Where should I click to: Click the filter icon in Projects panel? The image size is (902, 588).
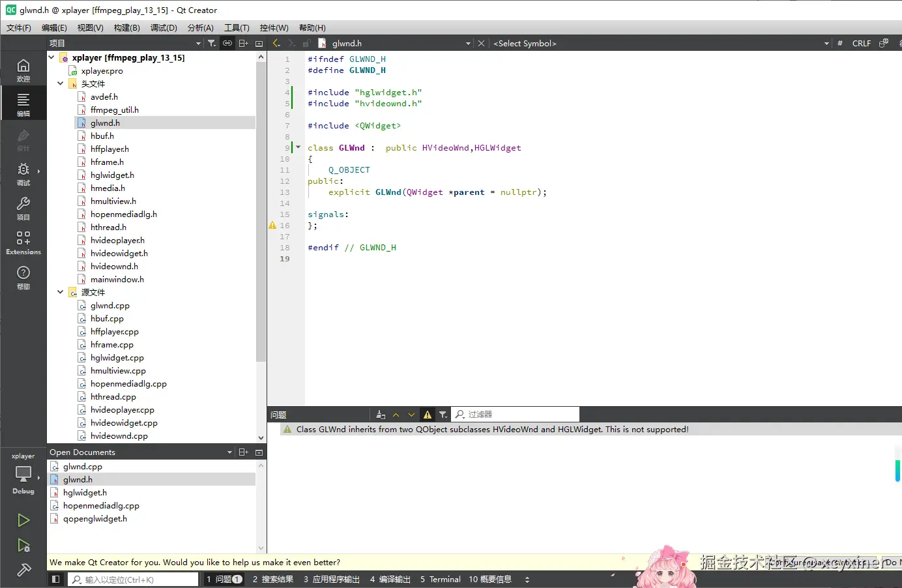pyautogui.click(x=212, y=44)
